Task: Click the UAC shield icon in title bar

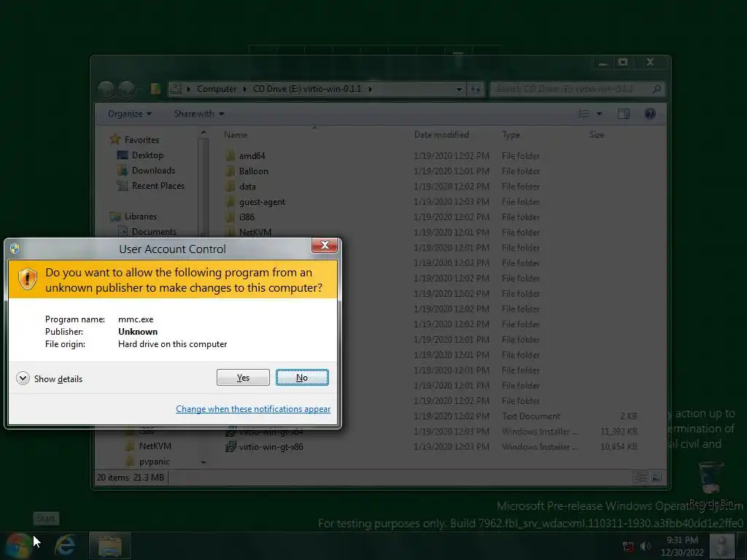Action: pyautogui.click(x=15, y=249)
